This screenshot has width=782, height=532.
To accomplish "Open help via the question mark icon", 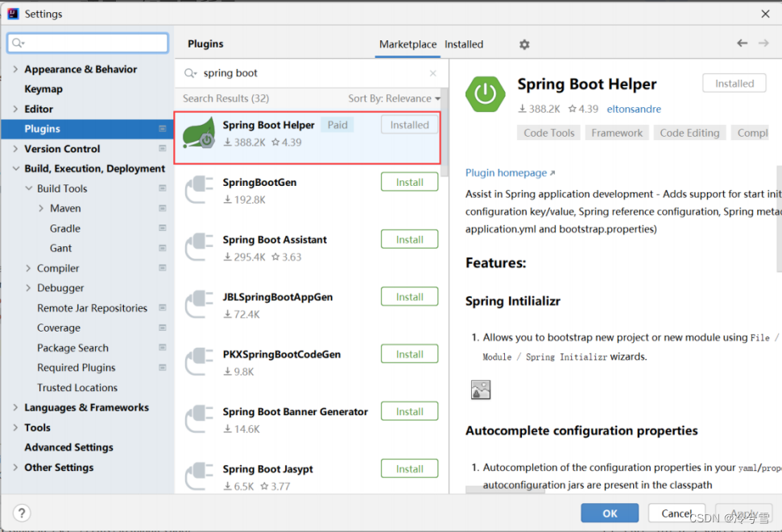I will 21,513.
